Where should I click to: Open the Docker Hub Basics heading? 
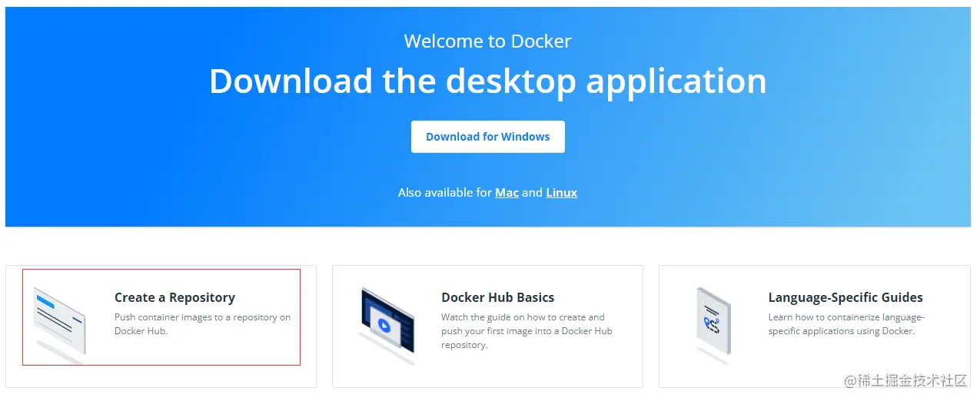(497, 297)
